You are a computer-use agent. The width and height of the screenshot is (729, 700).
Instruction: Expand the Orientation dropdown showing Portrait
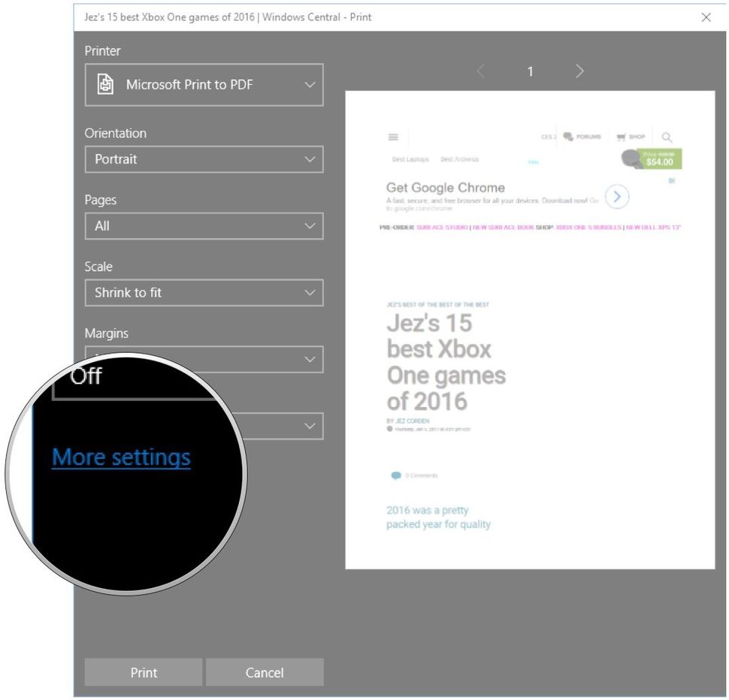(204, 159)
